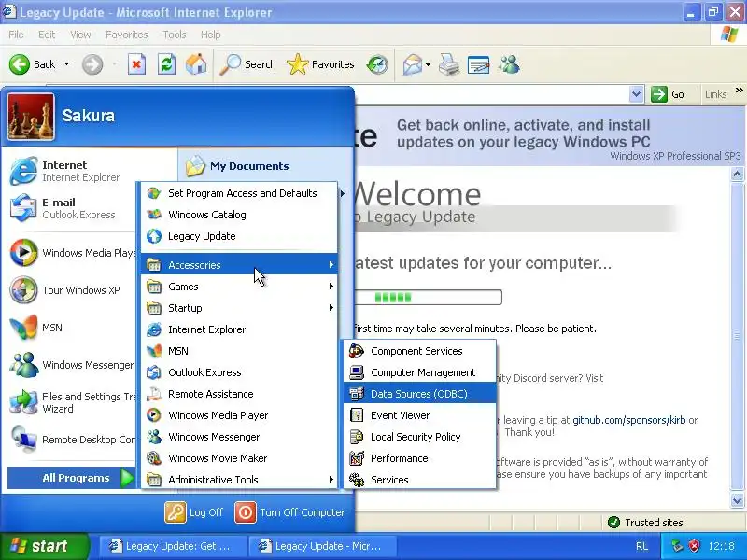This screenshot has height=560, width=747.
Task: Open the Tools menu
Action: pyautogui.click(x=175, y=35)
